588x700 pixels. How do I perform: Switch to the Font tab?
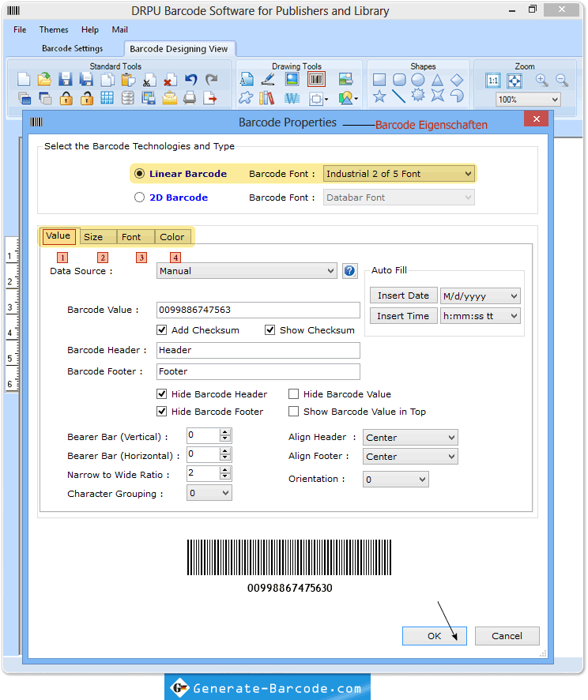coord(136,237)
